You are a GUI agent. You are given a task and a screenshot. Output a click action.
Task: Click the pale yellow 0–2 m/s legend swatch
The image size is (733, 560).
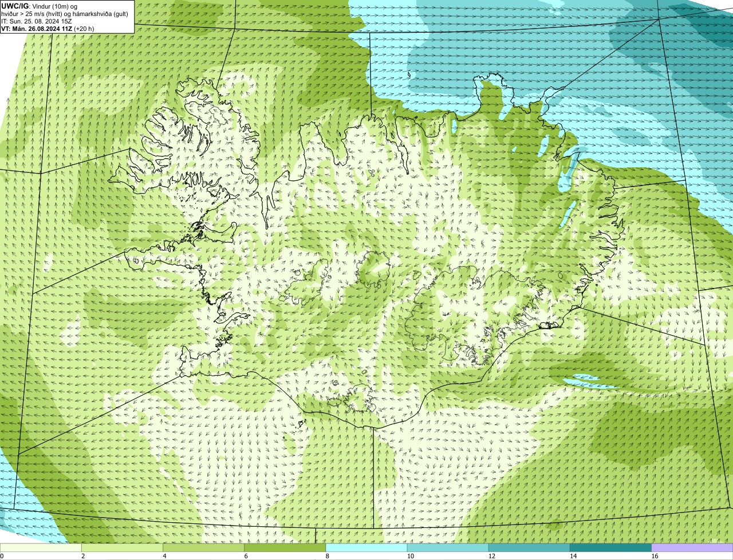pos(41,547)
